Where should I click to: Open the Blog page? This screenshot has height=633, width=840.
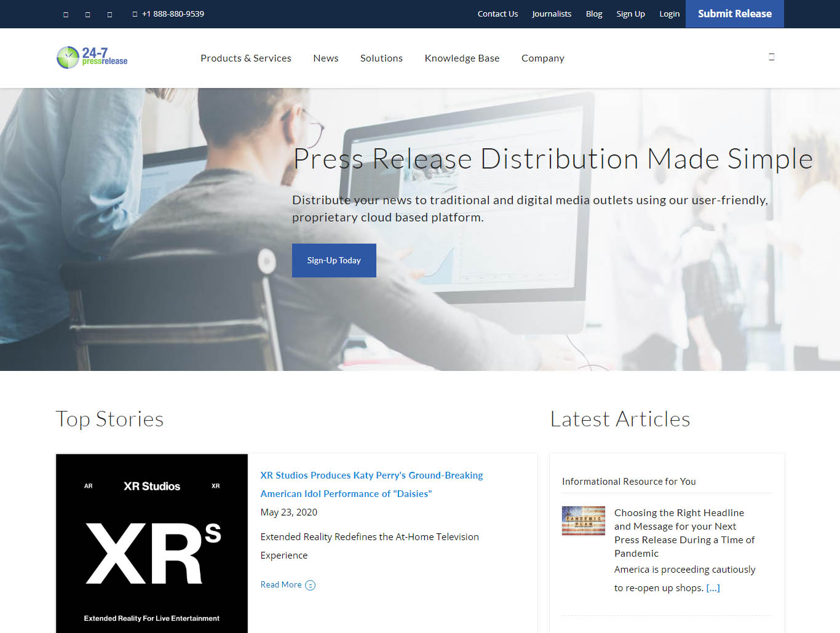(x=593, y=14)
